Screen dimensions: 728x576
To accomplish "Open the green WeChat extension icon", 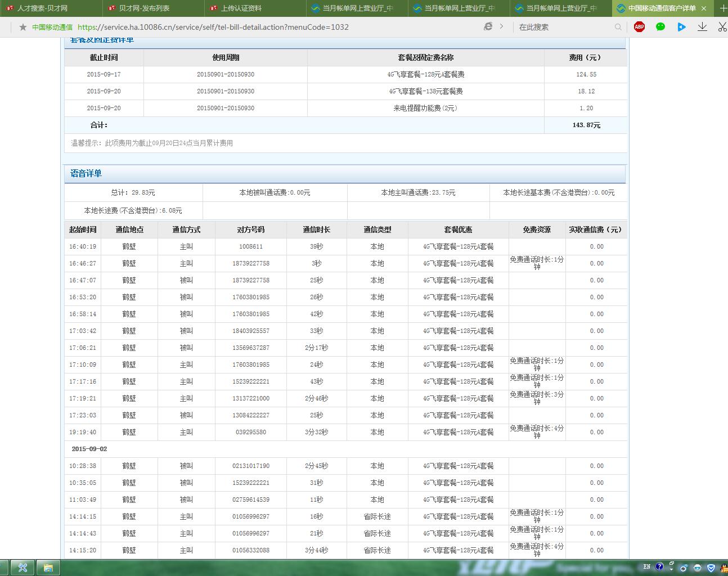I will (660, 27).
